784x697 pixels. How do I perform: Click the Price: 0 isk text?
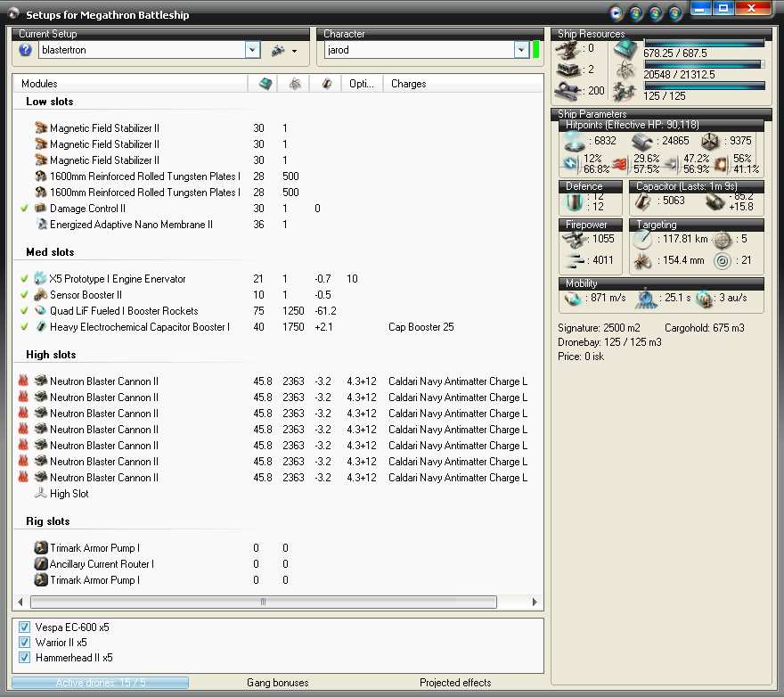click(581, 357)
